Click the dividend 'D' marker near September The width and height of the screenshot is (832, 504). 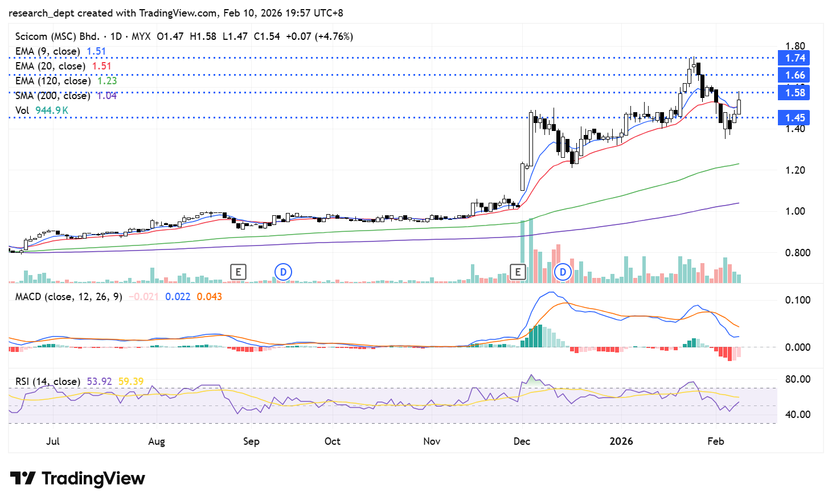coord(283,272)
